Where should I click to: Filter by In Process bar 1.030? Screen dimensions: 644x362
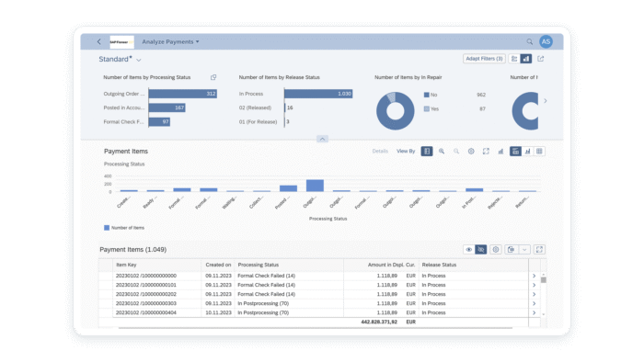318,94
